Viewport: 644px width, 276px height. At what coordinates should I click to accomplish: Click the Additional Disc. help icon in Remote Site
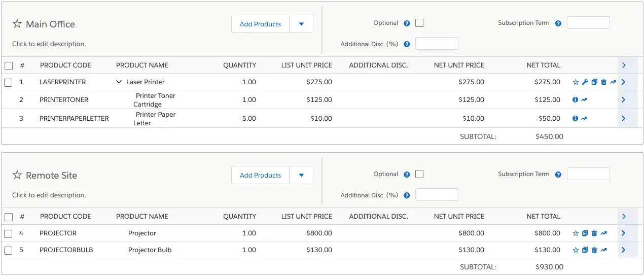[x=407, y=195]
